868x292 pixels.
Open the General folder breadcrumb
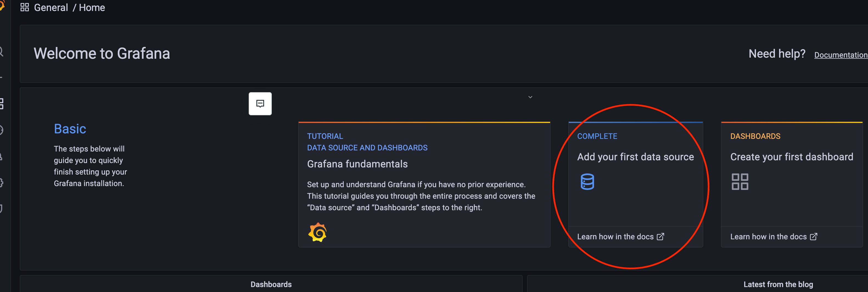51,7
